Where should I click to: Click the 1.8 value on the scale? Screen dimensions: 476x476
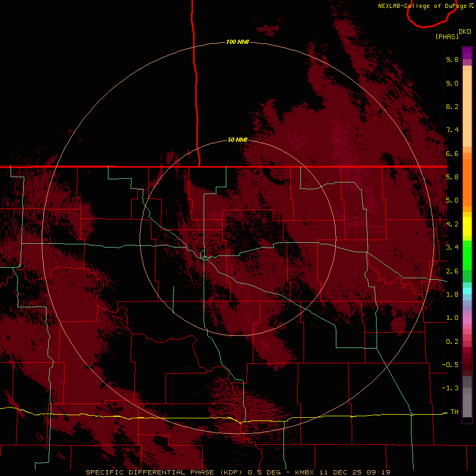(452, 295)
